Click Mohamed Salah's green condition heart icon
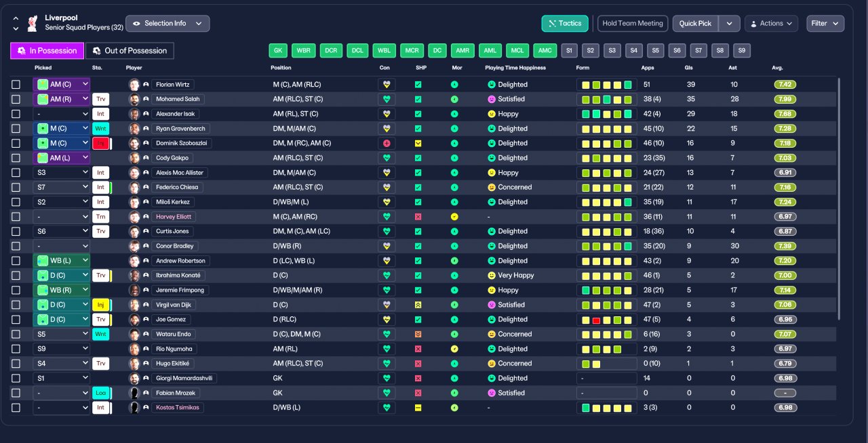This screenshot has width=868, height=443. tap(387, 100)
